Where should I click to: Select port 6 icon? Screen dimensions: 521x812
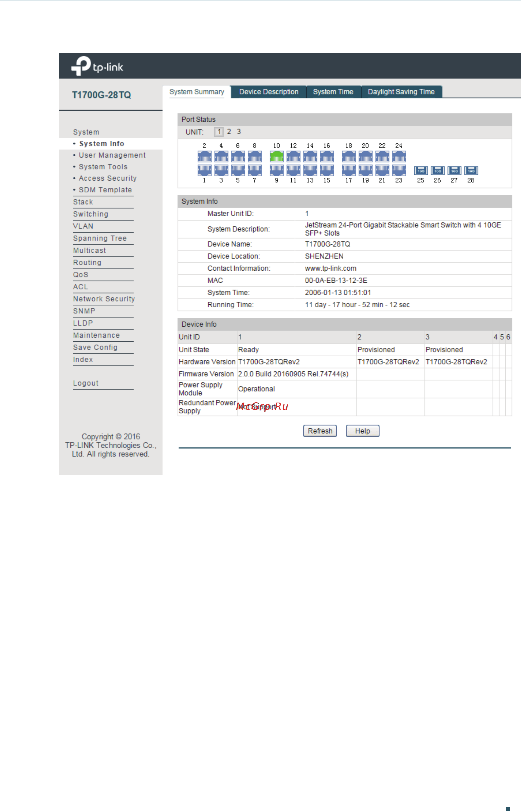[x=238, y=156]
